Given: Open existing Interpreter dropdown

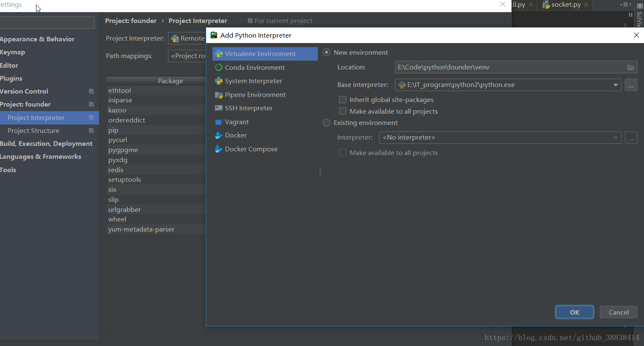Looking at the screenshot, I should (500, 137).
